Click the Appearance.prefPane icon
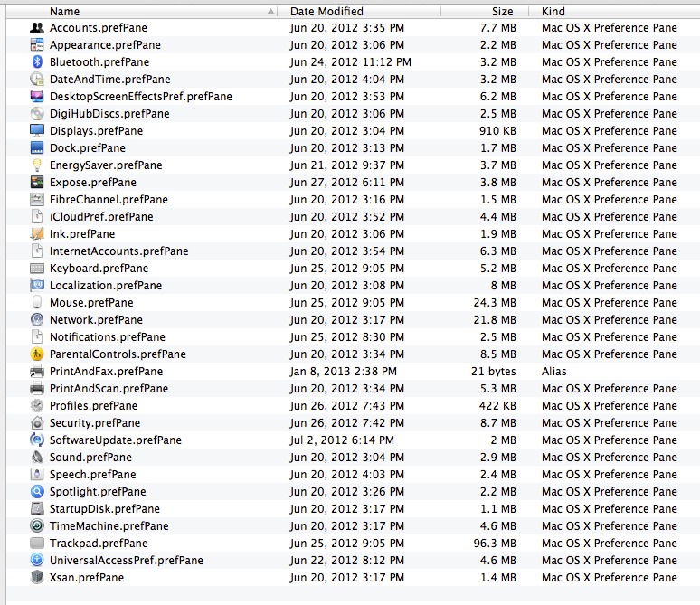The width and height of the screenshot is (700, 605). pos(37,44)
